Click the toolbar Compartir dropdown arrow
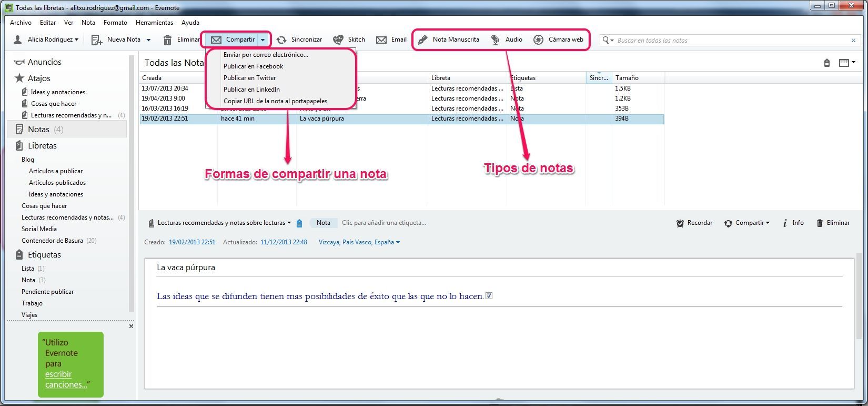The image size is (868, 406). (x=263, y=39)
